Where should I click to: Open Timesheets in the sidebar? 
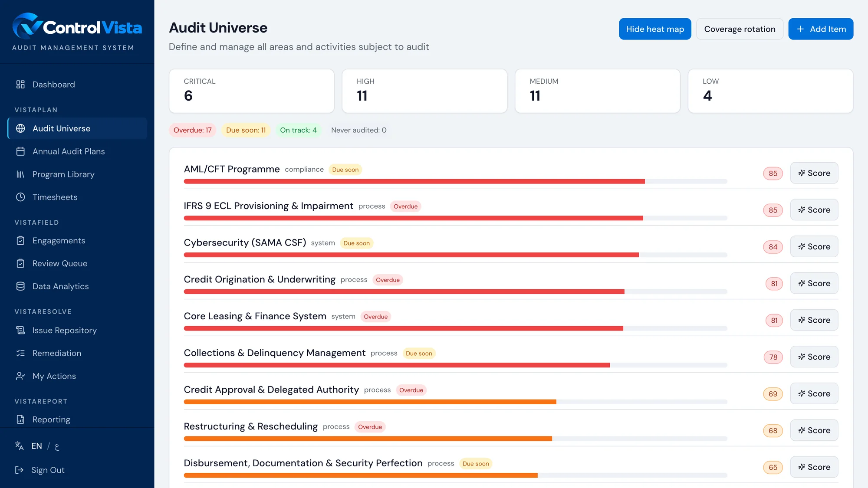click(x=77, y=197)
